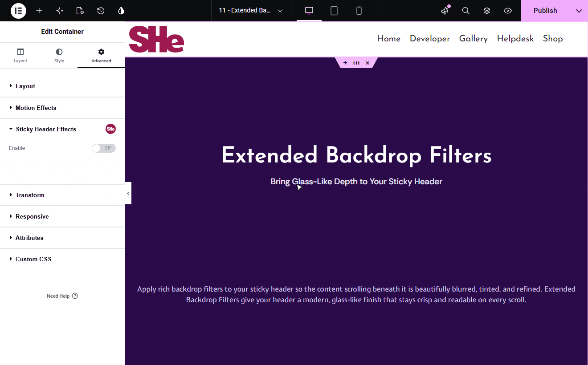
Task: Expand the Transform section
Action: (x=62, y=195)
